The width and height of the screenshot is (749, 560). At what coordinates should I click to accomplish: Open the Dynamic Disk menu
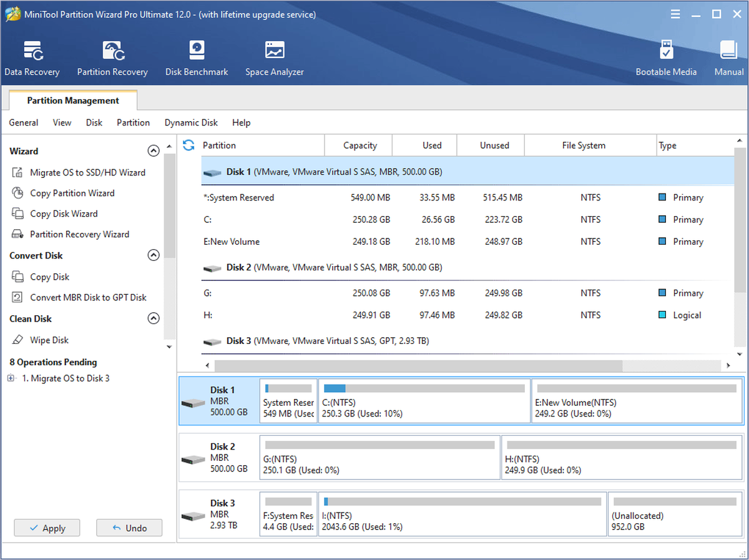click(191, 122)
